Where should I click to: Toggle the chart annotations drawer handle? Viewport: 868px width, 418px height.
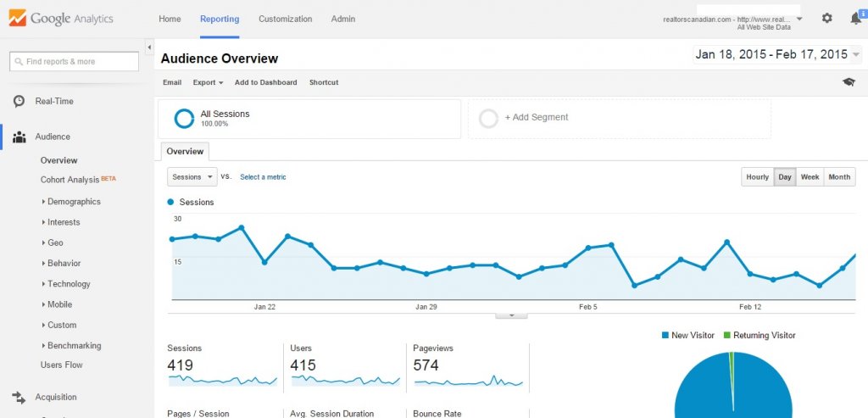tap(511, 315)
